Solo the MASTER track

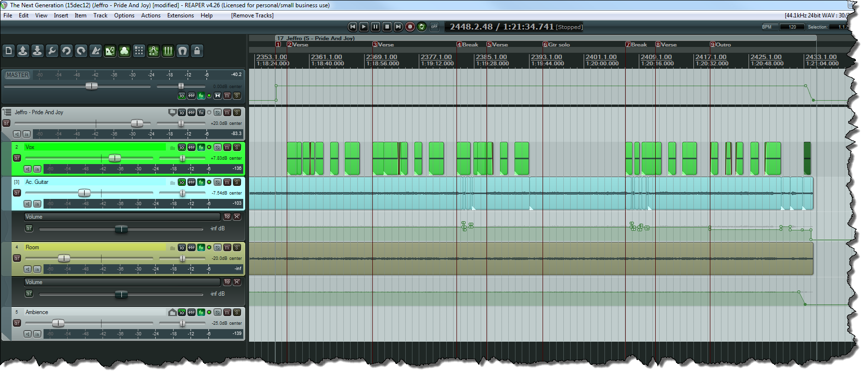pos(237,96)
